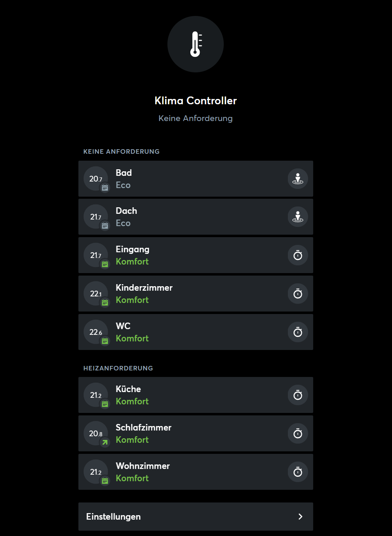Open the timer for Eingang

tap(298, 255)
